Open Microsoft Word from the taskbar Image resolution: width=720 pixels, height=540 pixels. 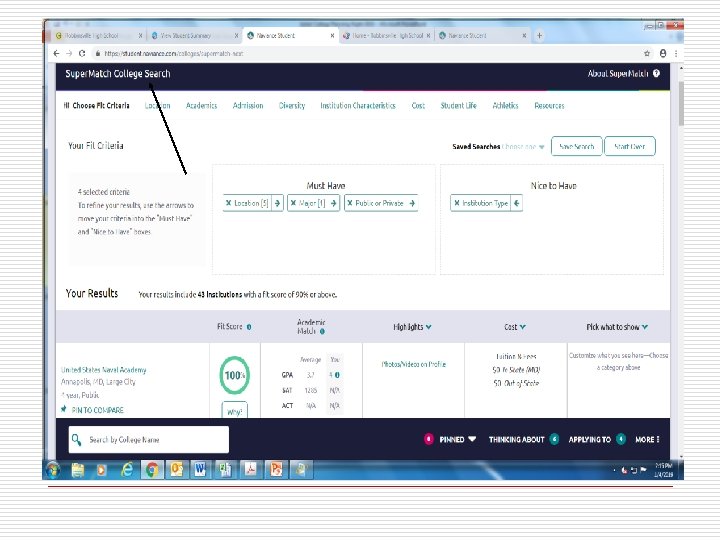200,470
